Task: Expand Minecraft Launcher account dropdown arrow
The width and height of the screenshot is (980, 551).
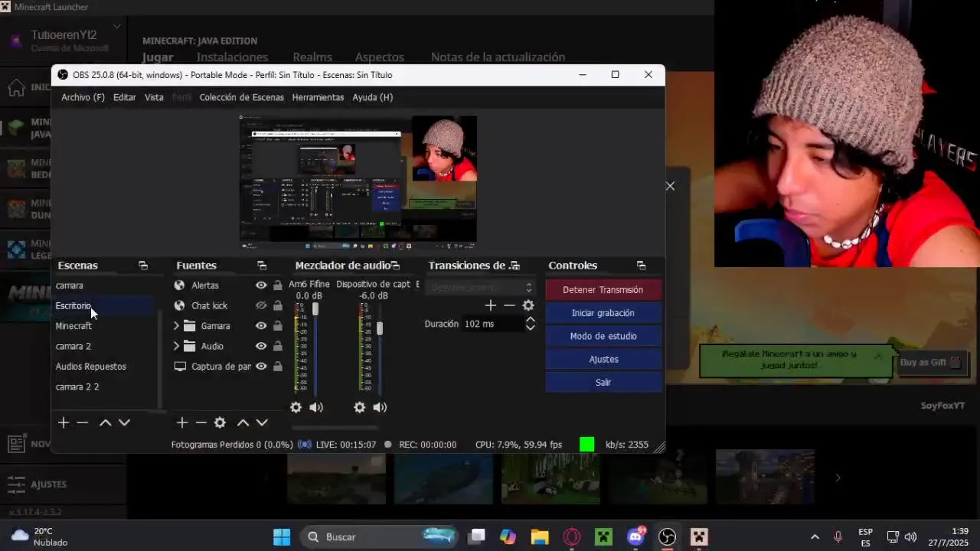Action: [116, 27]
